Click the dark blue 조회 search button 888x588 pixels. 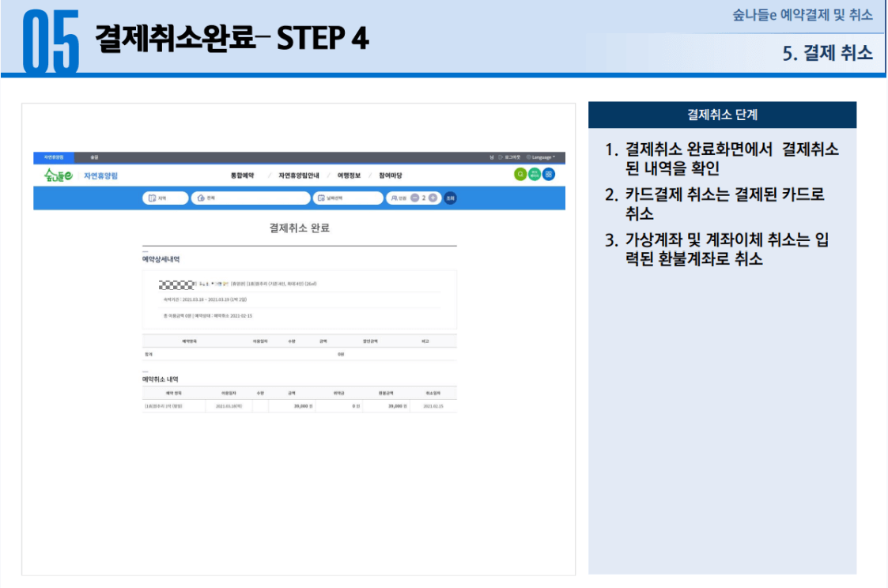(x=450, y=198)
